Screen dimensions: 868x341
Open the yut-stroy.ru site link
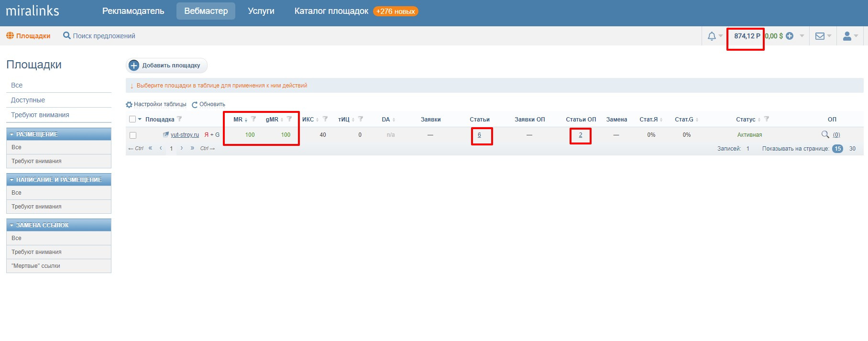185,135
